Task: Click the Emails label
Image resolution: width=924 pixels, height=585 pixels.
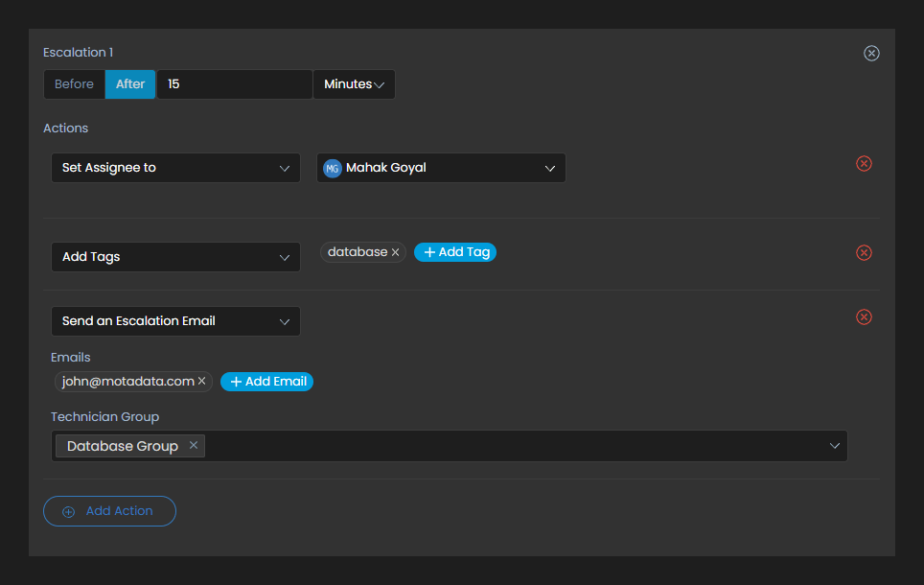Action: coord(71,358)
